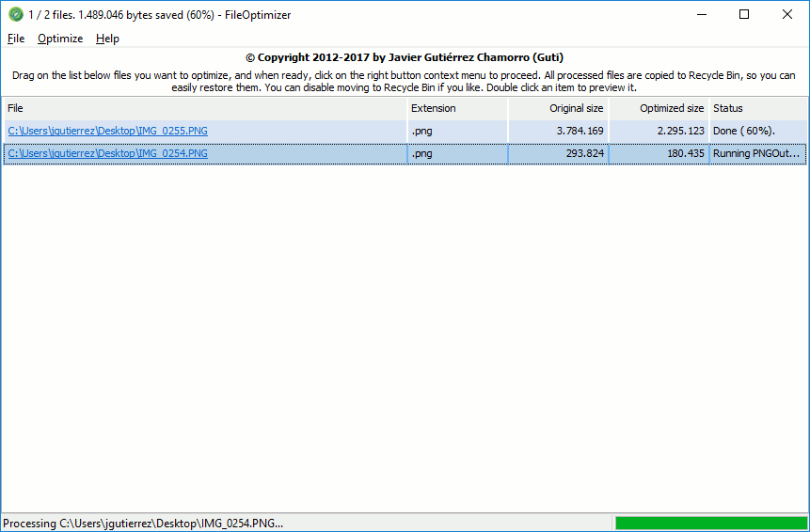Maximize the FileOptimizer window
The width and height of the screenshot is (810, 532).
744,14
